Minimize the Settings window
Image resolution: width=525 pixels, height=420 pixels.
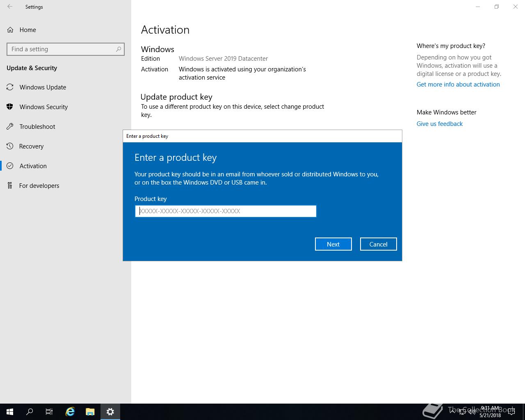(x=478, y=7)
